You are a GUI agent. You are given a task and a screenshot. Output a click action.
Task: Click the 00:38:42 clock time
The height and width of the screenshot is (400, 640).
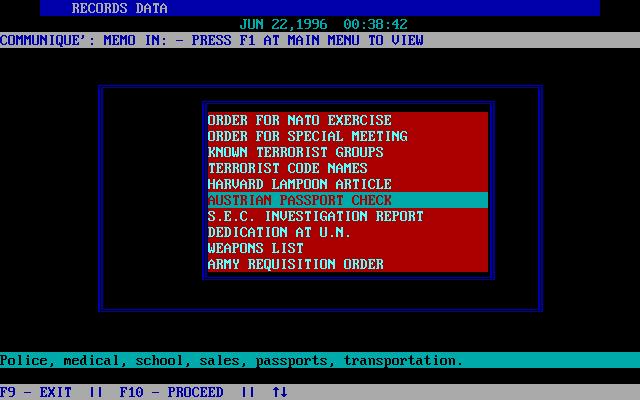[375, 24]
